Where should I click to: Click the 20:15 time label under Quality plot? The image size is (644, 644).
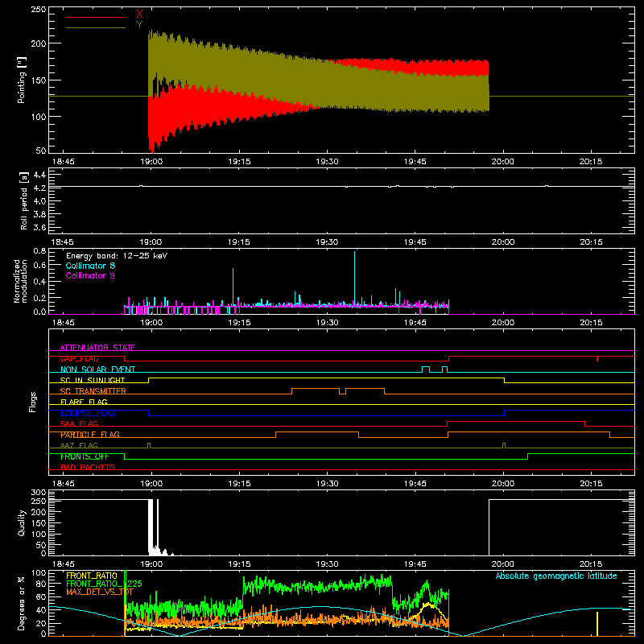click(x=591, y=564)
